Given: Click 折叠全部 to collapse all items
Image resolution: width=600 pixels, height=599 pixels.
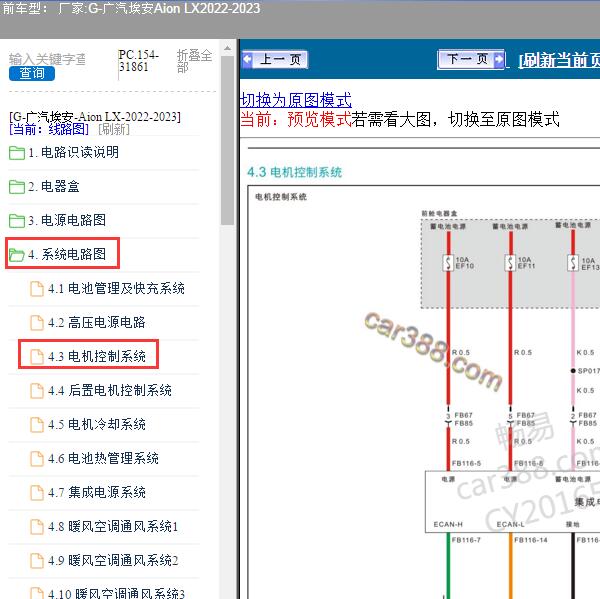Looking at the screenshot, I should pyautogui.click(x=194, y=61).
